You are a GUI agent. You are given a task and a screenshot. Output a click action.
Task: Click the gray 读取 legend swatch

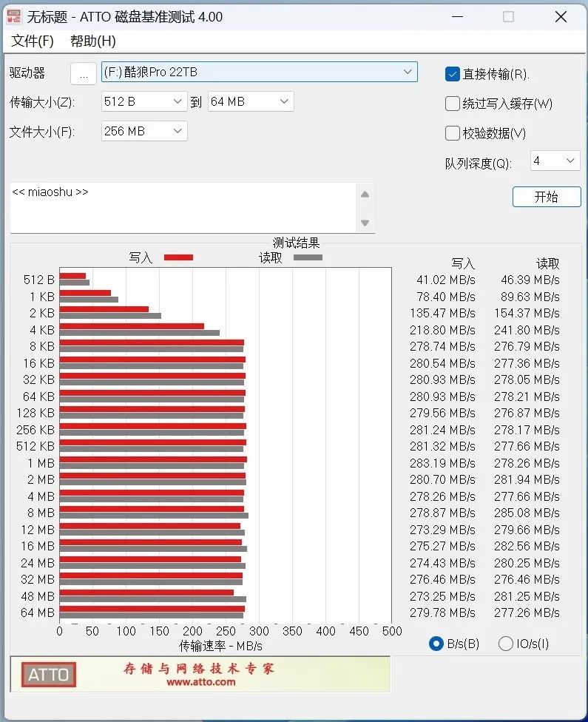coord(308,257)
